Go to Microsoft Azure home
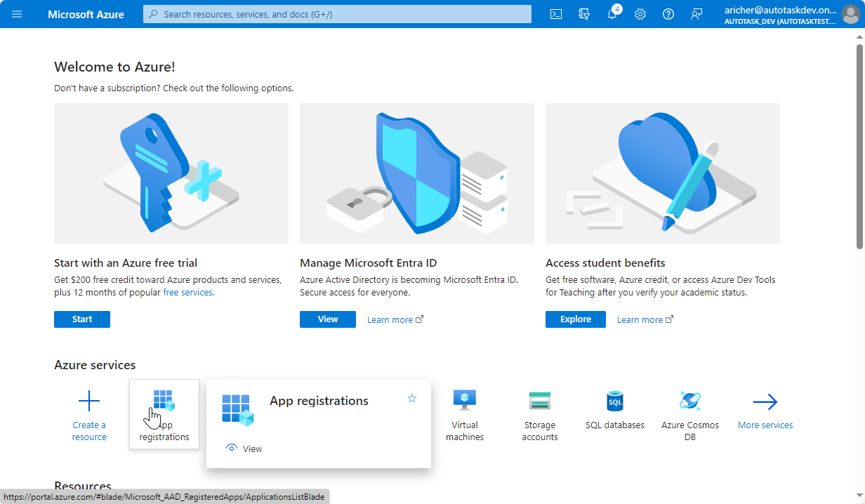The width and height of the screenshot is (865, 504). [x=84, y=14]
